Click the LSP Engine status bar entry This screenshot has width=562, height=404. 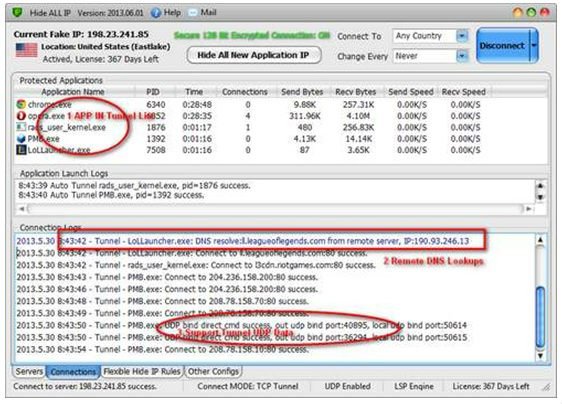coord(414,386)
